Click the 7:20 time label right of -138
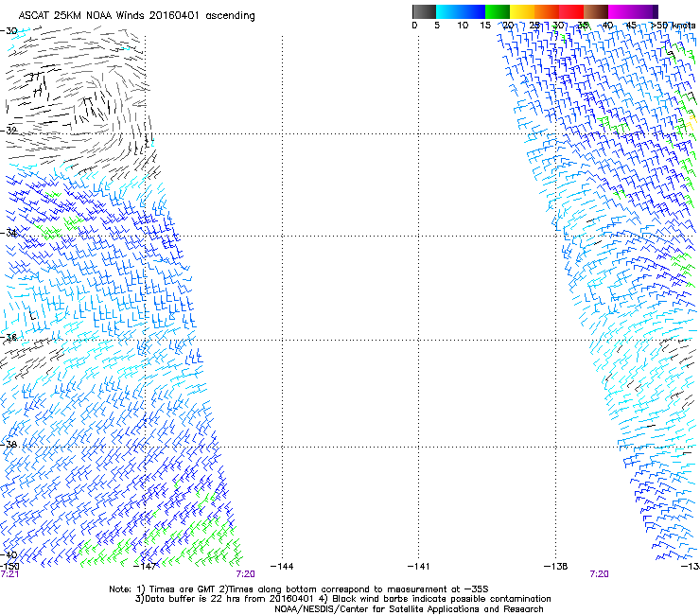 click(599, 574)
